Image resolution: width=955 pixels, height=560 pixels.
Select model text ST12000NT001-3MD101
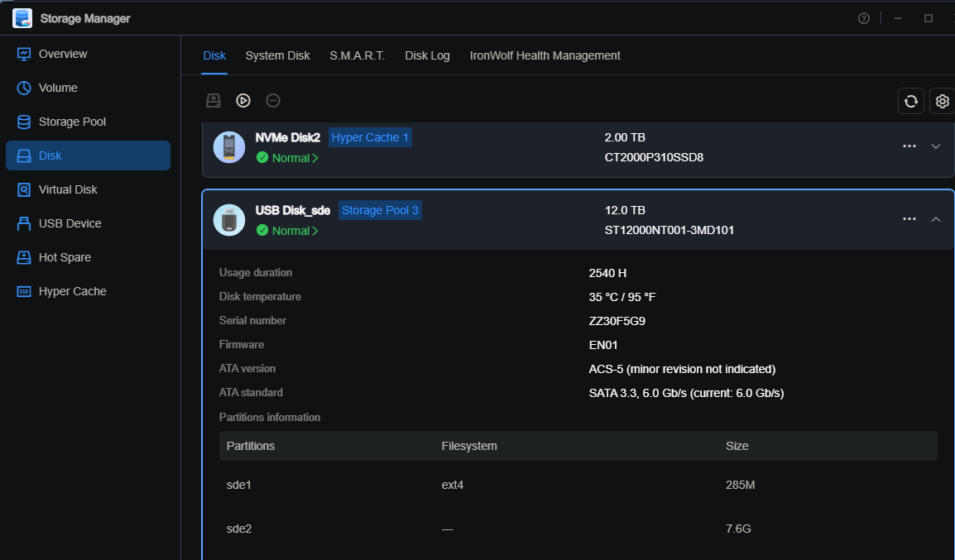(x=669, y=230)
